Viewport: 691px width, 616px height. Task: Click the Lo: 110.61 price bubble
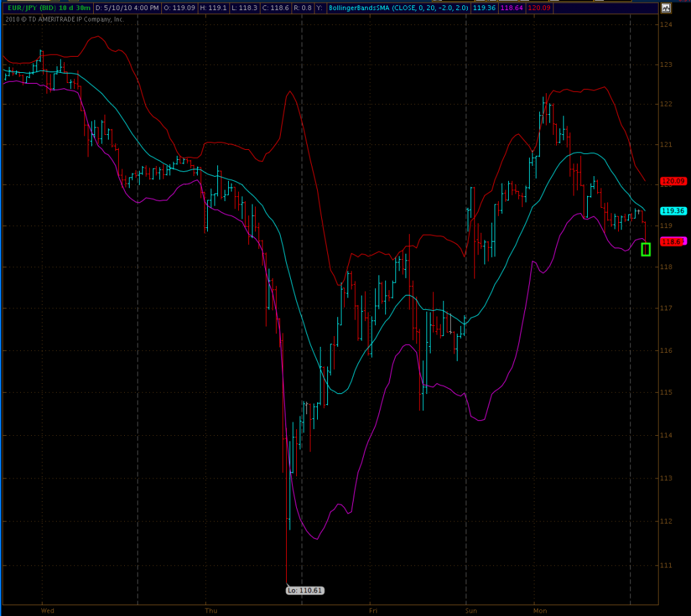click(305, 590)
